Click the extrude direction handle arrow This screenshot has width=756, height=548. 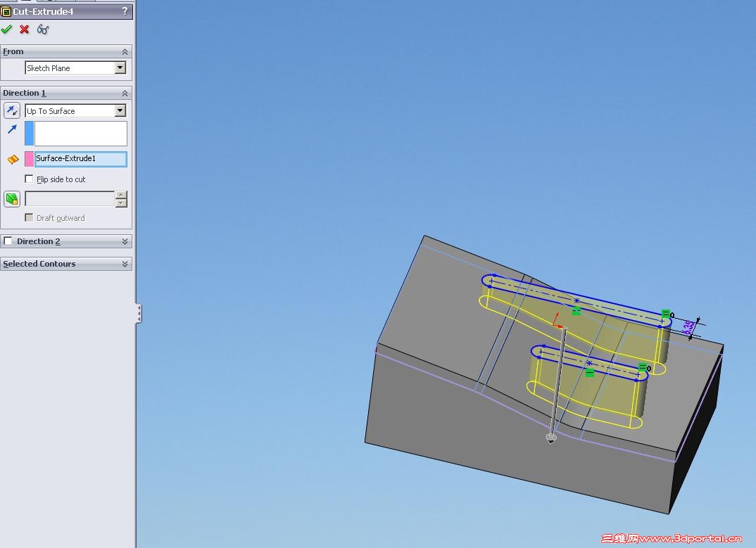551,438
